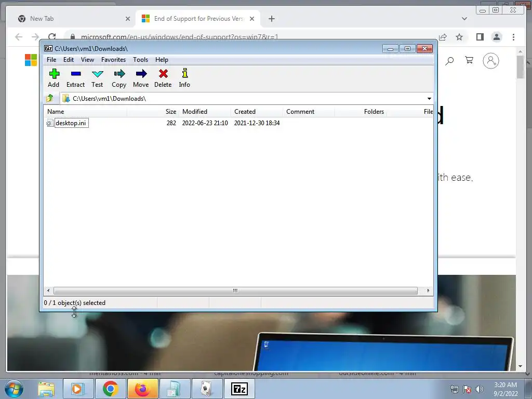Click the right arrow of the 7-Zip horizontal scrollbar
This screenshot has width=532, height=399.
(428, 291)
